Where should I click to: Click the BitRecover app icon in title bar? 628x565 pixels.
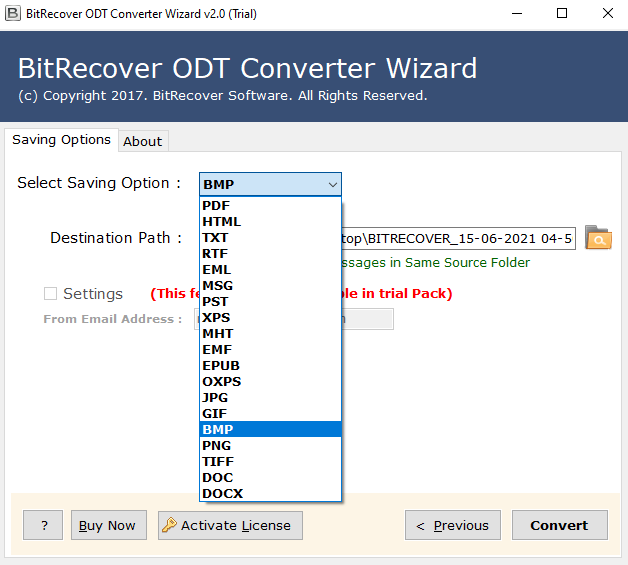click(13, 13)
